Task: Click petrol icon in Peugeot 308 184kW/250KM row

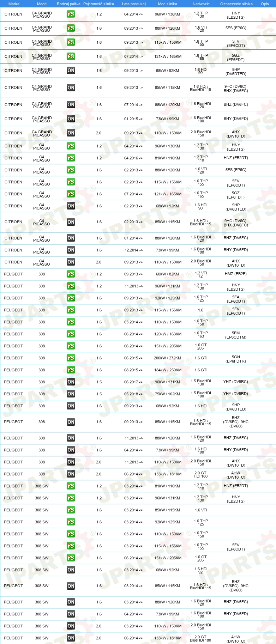Action: (x=71, y=370)
